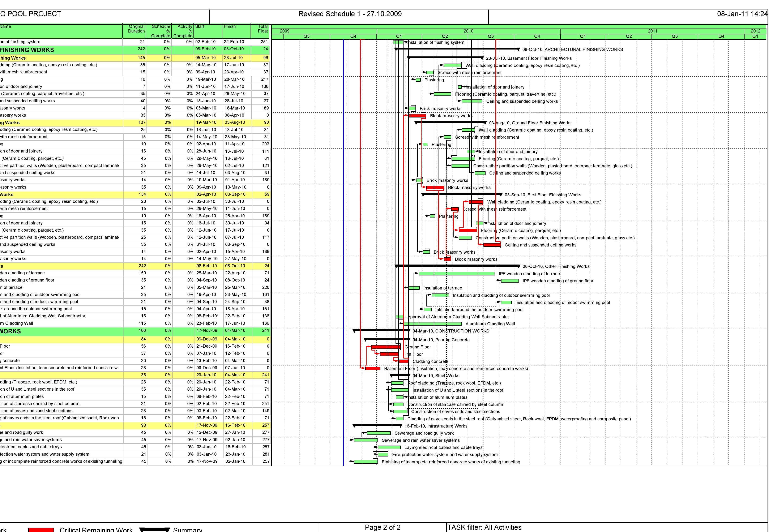Click the Original Duration column header
773x532 pixels.
pyautogui.click(x=136, y=28)
